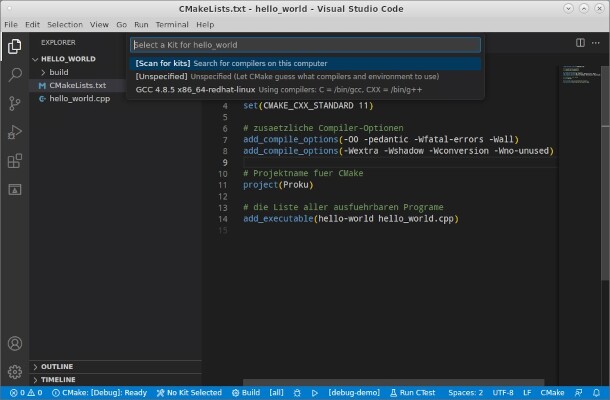The height and width of the screenshot is (400, 610).
Task: Open CMakeLists.txt in the explorer
Action: (77, 86)
